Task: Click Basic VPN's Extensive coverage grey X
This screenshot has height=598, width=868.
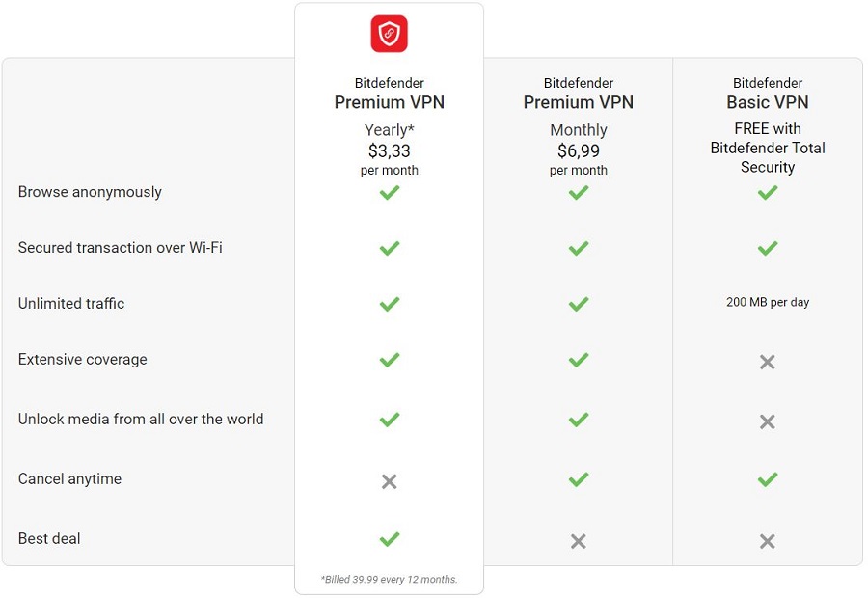Action: (768, 362)
